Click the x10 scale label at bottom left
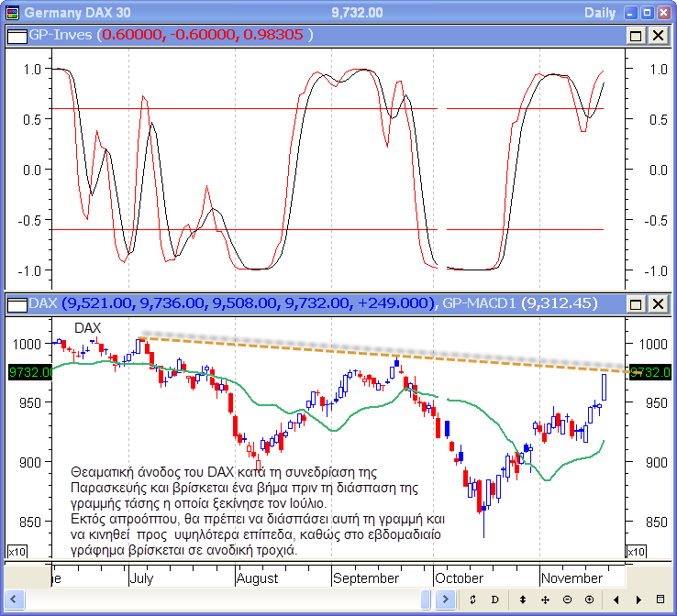This screenshot has width=677, height=616. pos(17,551)
